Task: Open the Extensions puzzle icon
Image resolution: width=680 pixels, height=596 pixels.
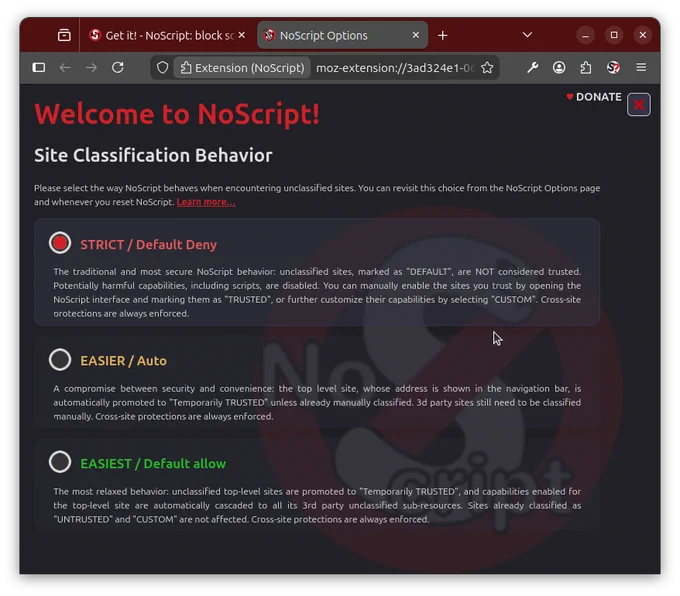Action: pyautogui.click(x=586, y=68)
